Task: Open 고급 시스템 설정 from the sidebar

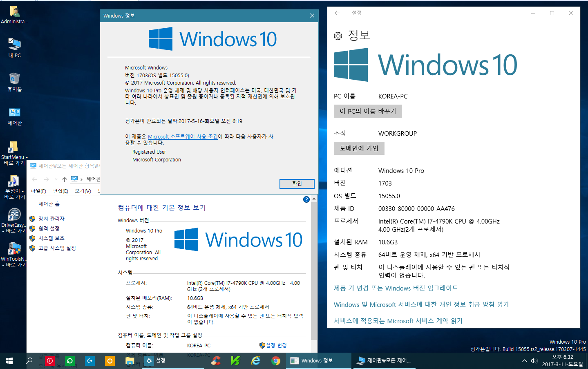Action: (57, 248)
